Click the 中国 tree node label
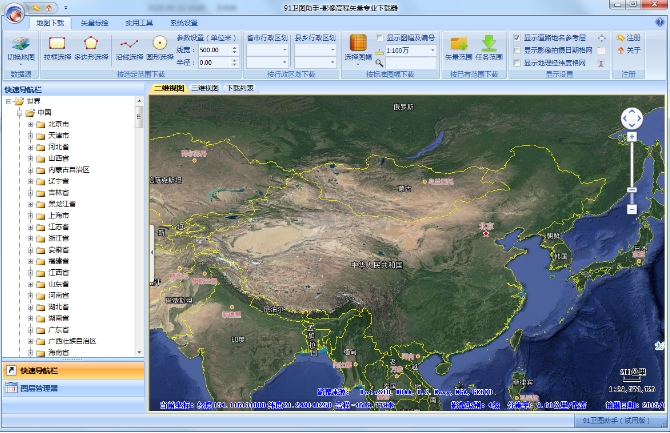 [x=44, y=112]
